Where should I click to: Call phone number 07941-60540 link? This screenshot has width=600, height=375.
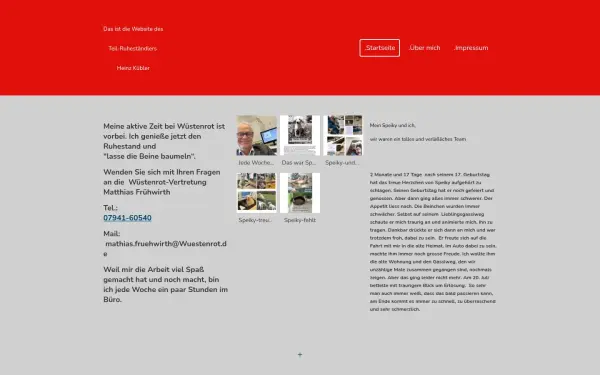127,218
